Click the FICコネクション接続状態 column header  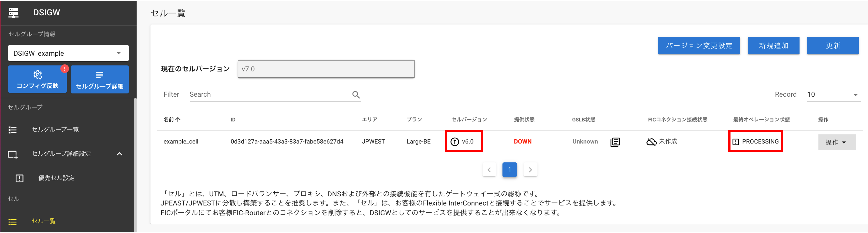[678, 119]
